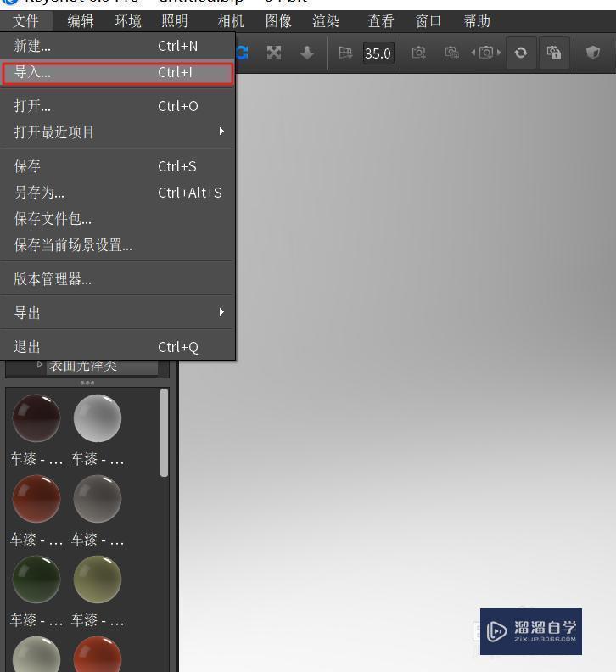Image resolution: width=616 pixels, height=672 pixels.
Task: Open the 帮助 menu
Action: pyautogui.click(x=477, y=21)
